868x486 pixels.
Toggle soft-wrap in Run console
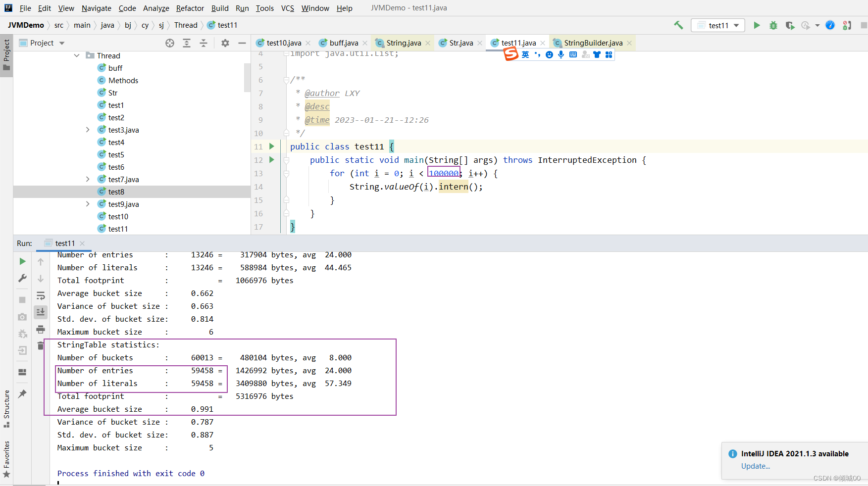click(x=41, y=295)
